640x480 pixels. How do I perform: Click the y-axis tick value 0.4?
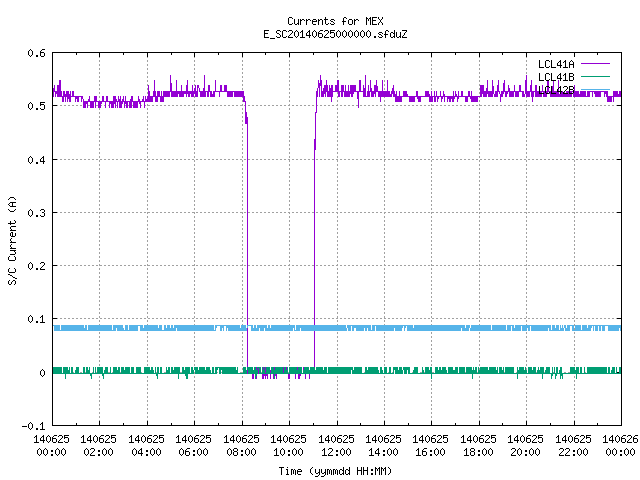[36, 160]
